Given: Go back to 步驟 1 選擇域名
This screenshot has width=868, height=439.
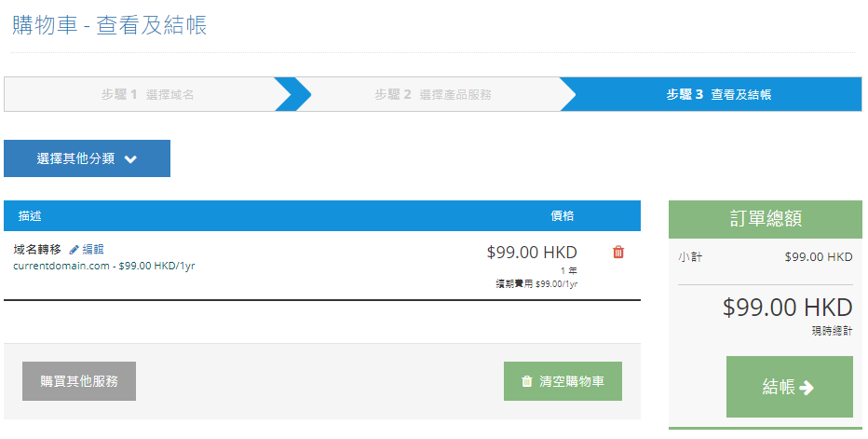Looking at the screenshot, I should pyautogui.click(x=147, y=94).
